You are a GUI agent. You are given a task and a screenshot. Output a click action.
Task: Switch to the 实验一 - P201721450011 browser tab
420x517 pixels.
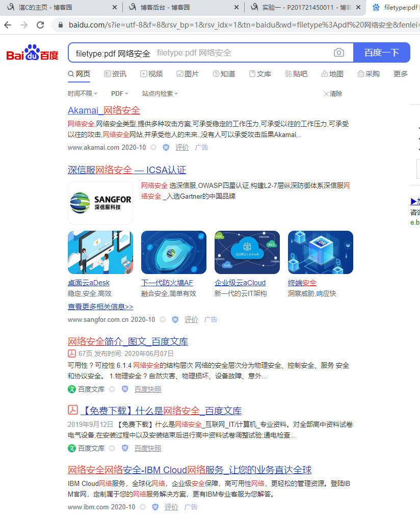click(305, 7)
